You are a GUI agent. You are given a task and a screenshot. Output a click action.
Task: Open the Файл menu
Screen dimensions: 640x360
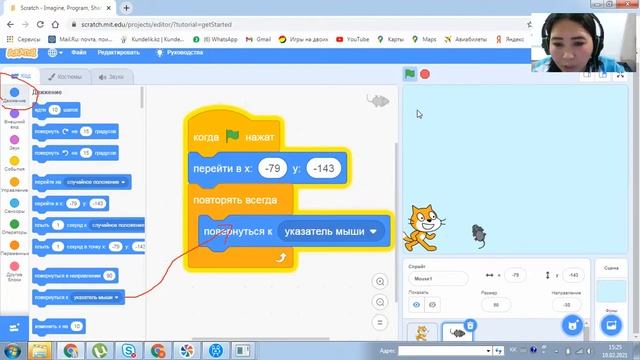tap(78, 52)
